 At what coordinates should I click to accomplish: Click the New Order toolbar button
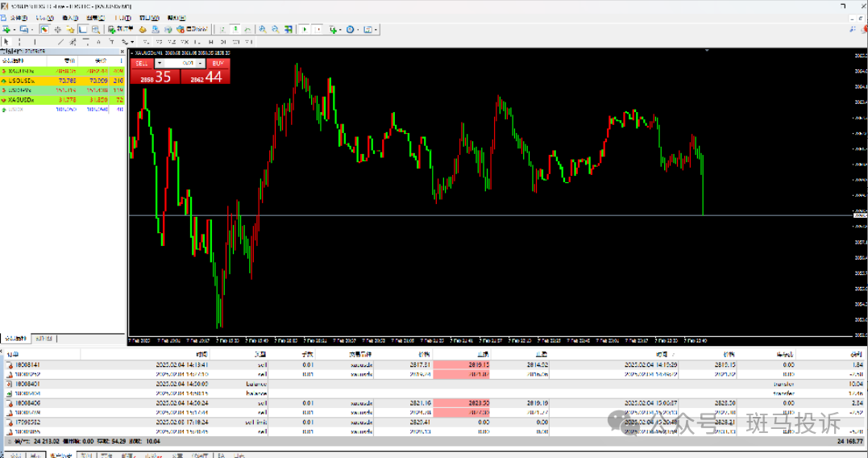pos(120,29)
